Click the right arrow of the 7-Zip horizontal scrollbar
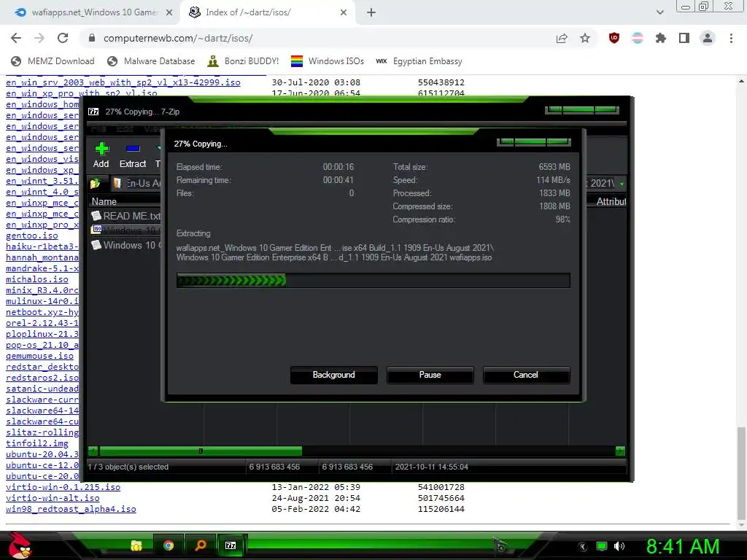The height and width of the screenshot is (560, 747). [x=620, y=451]
